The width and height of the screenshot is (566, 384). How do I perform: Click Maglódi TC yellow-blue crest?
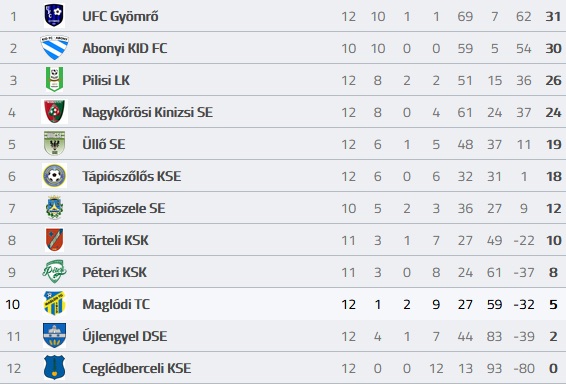[x=54, y=304]
